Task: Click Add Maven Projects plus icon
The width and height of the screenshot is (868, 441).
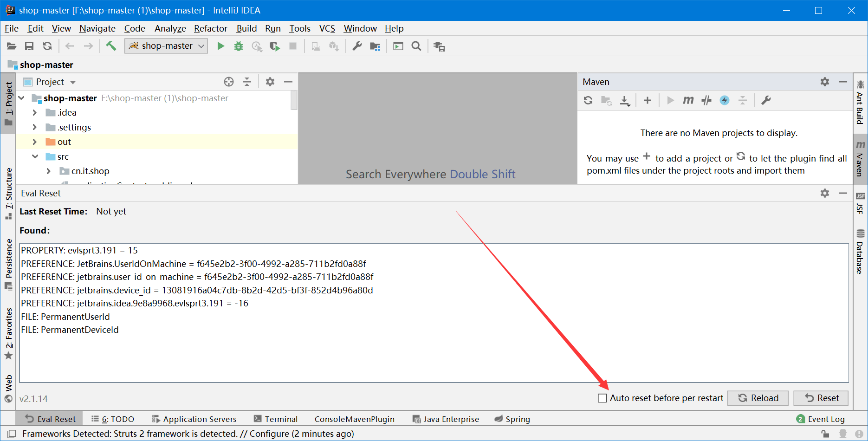Action: 648,100
